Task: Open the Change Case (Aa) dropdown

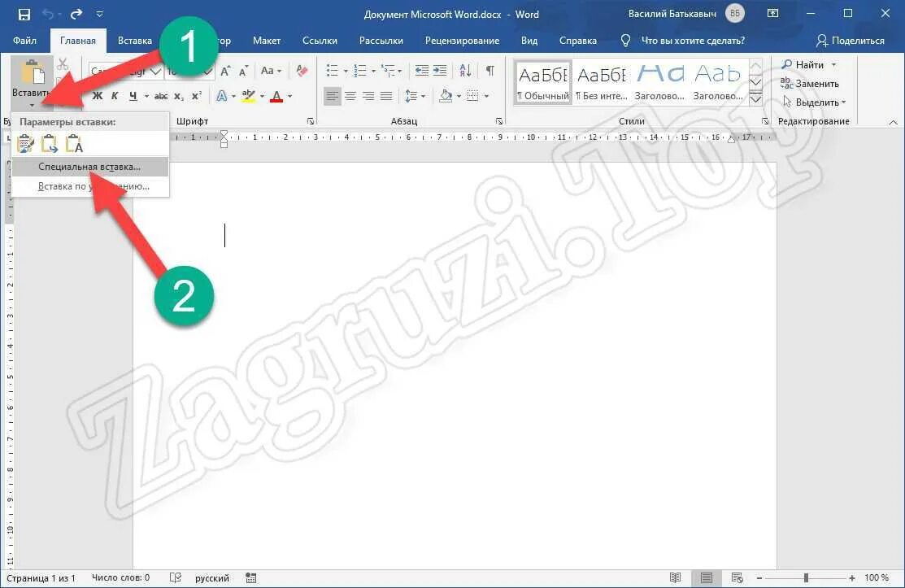Action: [x=272, y=71]
